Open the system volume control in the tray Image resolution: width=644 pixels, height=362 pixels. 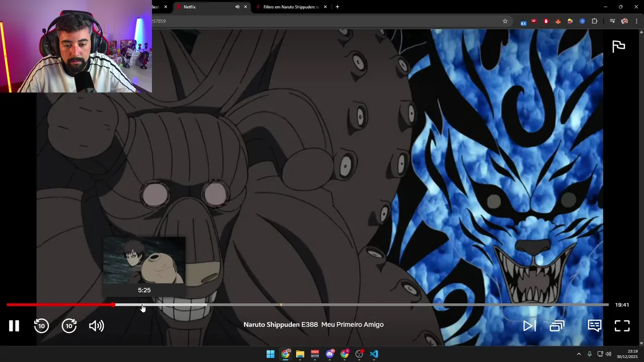click(x=608, y=354)
